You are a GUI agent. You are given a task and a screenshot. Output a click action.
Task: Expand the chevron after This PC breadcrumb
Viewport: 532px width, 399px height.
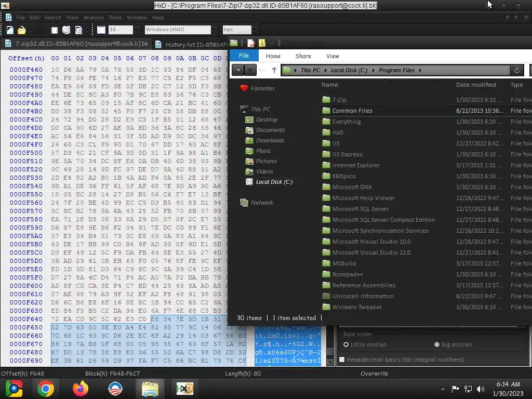tap(325, 70)
